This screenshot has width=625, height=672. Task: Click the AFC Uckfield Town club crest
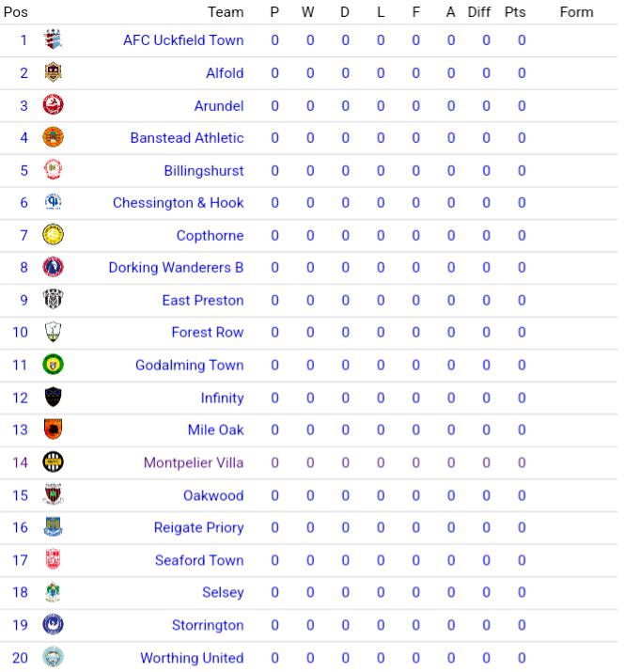point(54,40)
